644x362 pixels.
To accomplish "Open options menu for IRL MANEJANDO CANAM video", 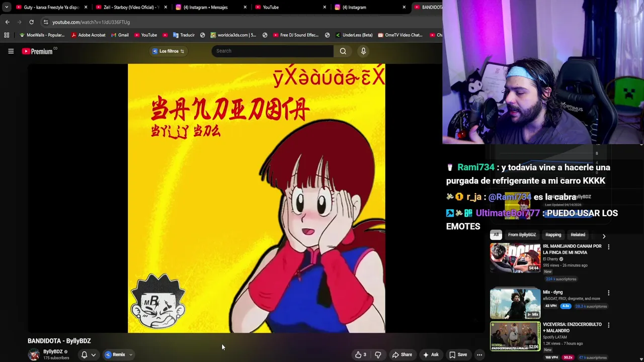I will (608, 247).
